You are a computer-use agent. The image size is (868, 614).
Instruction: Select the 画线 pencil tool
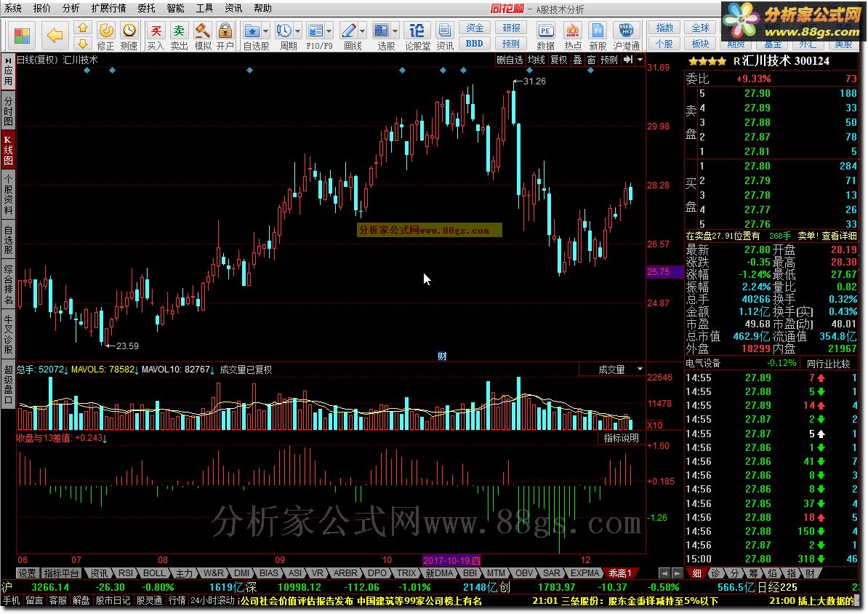(x=349, y=30)
